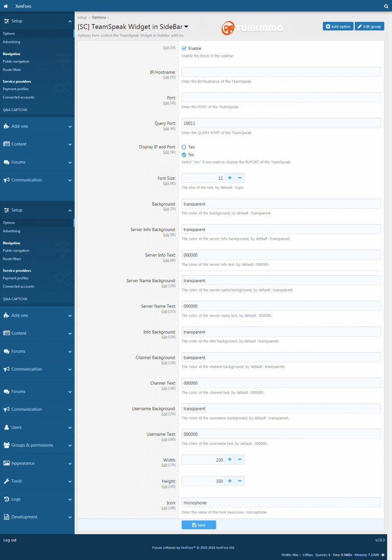This screenshot has width=392, height=560.
Task: Click the Edit group button
Action: [369, 26]
